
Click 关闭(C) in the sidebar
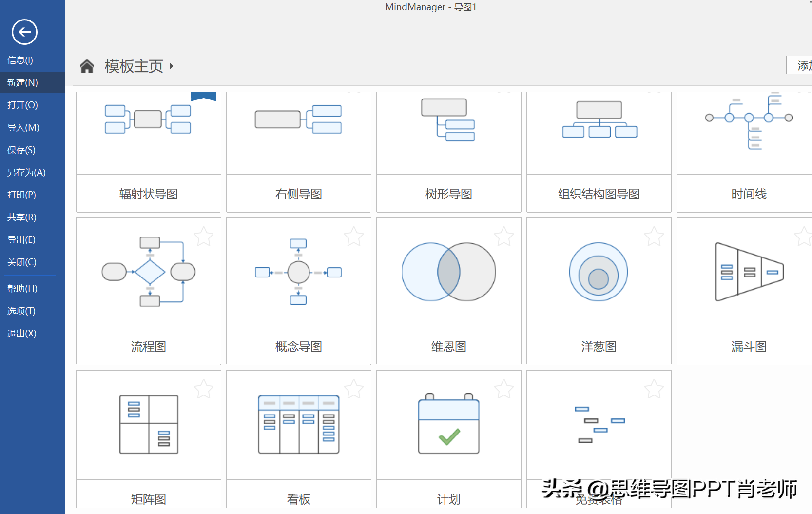pyautogui.click(x=32, y=262)
